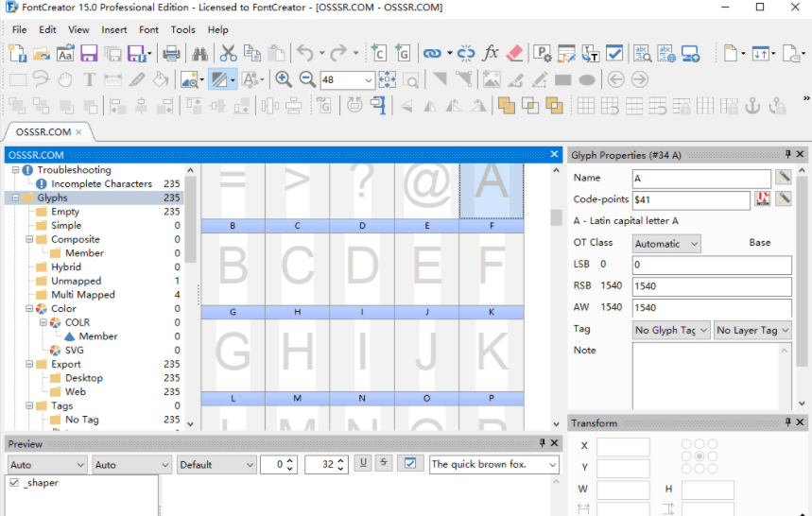Viewport: 812px width, 516px height.
Task: Click the Zoom In magnifier icon
Action: coord(283,80)
